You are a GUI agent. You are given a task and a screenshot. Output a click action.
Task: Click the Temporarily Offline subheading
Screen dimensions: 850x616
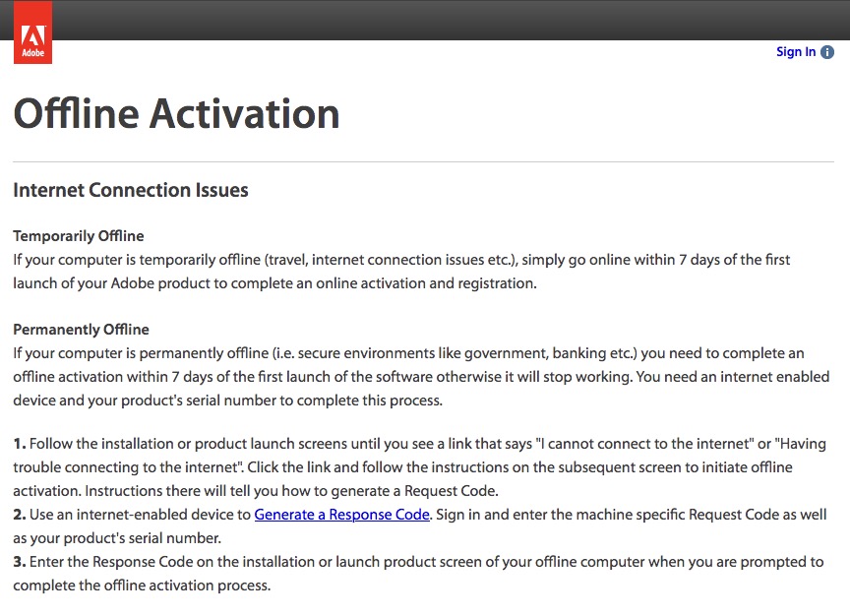point(79,236)
